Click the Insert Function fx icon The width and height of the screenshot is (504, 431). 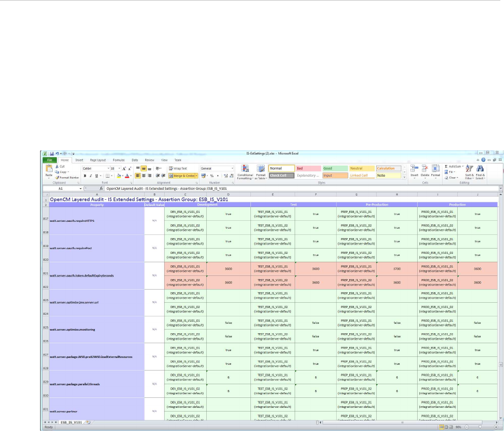coord(101,189)
